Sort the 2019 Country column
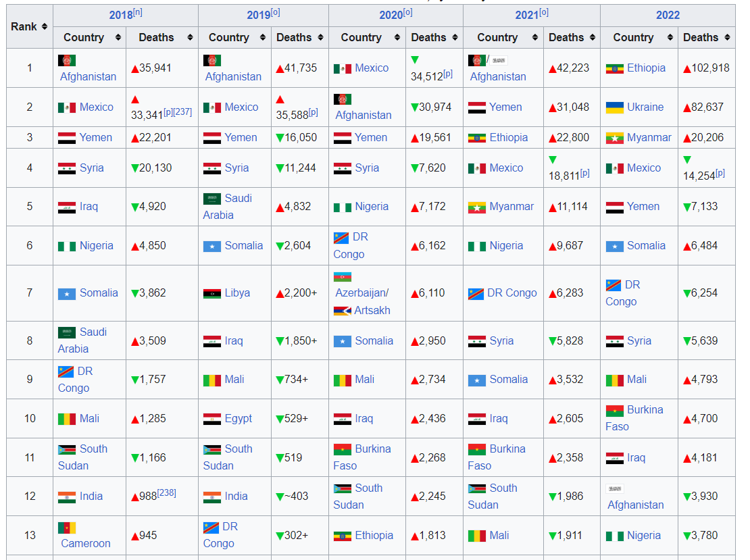Viewport: 750px width, 560px height. [263, 37]
